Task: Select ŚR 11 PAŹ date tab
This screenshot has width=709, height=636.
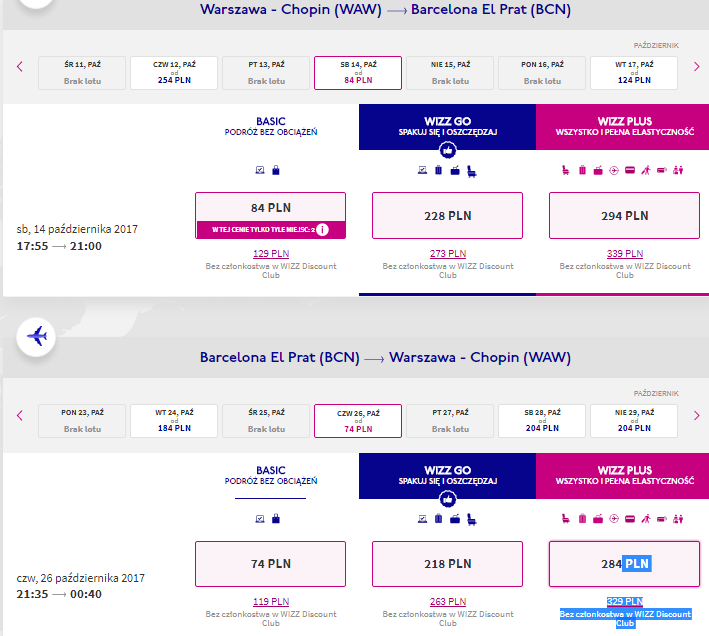Action: [x=82, y=73]
